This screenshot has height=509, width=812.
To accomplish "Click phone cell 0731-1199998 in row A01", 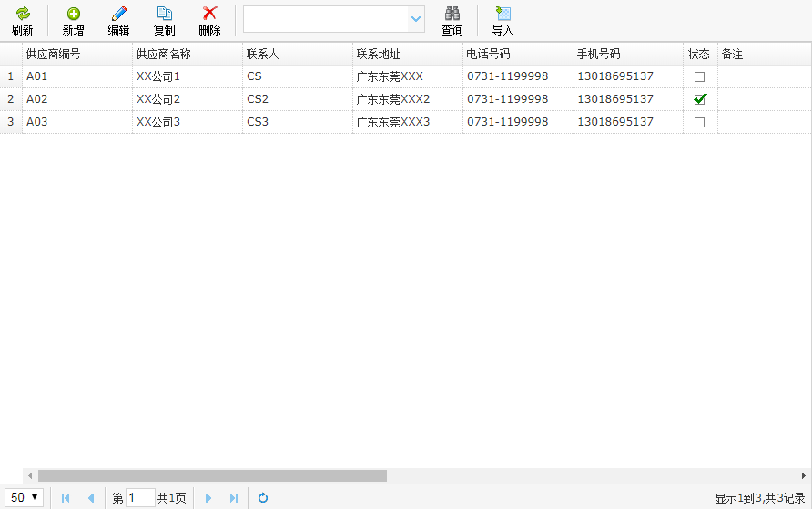I will pyautogui.click(x=518, y=76).
